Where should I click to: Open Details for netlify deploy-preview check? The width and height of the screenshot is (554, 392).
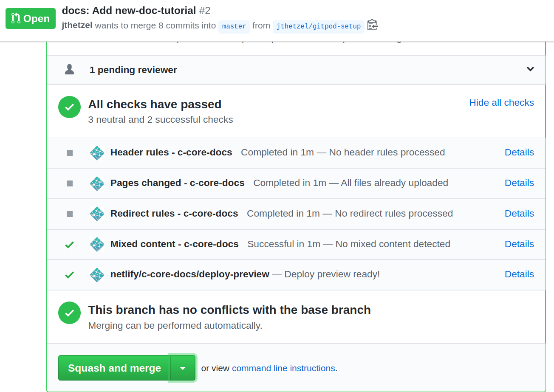519,274
